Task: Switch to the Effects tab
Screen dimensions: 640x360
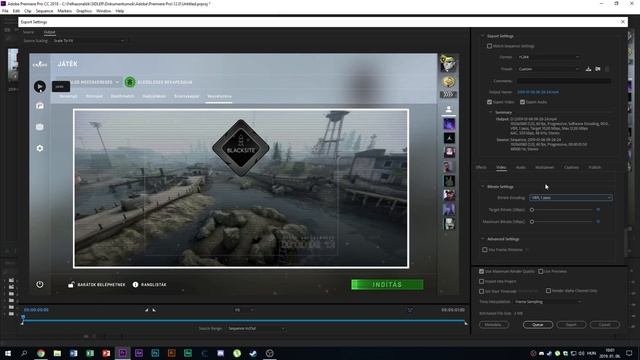Action: pyautogui.click(x=481, y=167)
